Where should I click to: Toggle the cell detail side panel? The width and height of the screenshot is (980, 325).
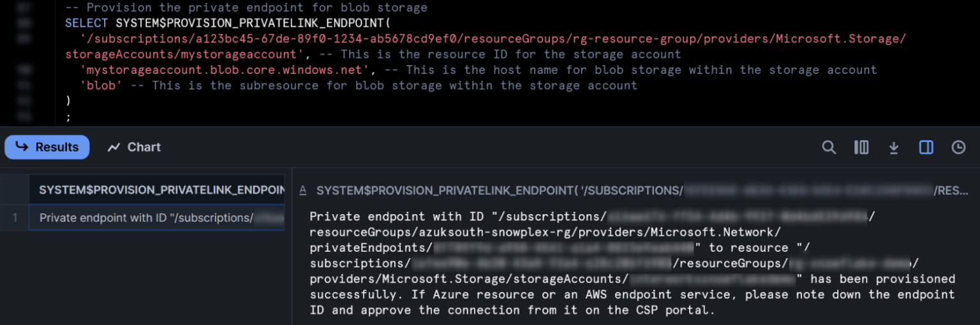tap(926, 147)
